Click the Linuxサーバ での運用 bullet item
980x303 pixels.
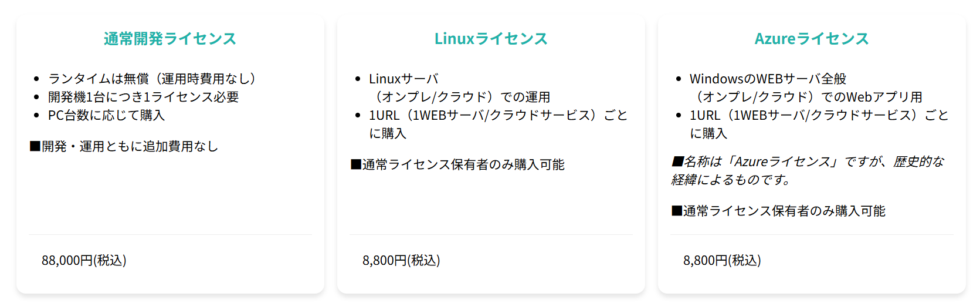pos(459,88)
